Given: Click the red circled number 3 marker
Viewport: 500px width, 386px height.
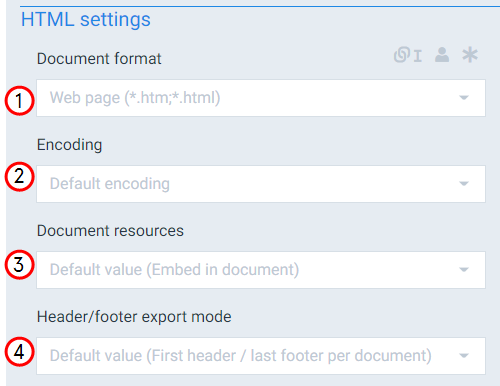Looking at the screenshot, I should [x=19, y=265].
